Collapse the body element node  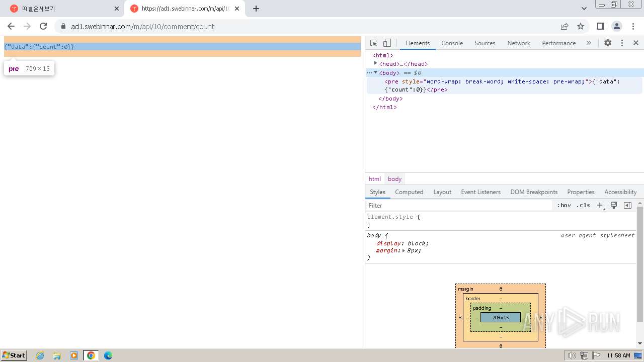coord(376,72)
